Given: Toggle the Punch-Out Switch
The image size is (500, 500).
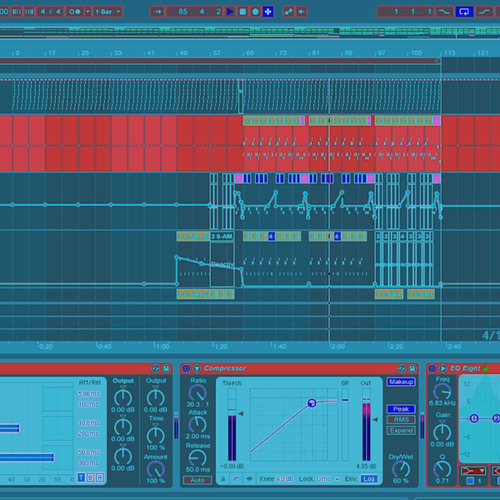Looking at the screenshot, I should click(x=485, y=12).
